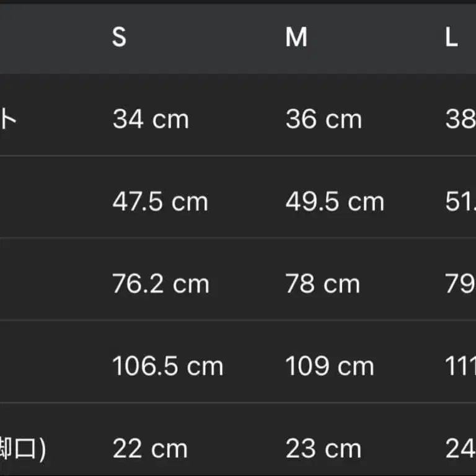This screenshot has width=476, height=476.
Task: Select the S size column header
Action: (119, 37)
